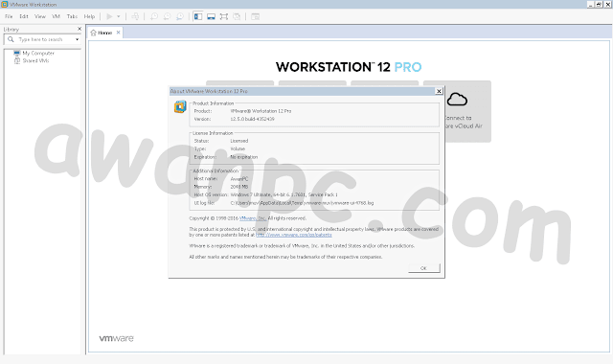The width and height of the screenshot is (613, 364).
Task: Click the VMware Workstation icon in dialog
Action: click(x=180, y=106)
